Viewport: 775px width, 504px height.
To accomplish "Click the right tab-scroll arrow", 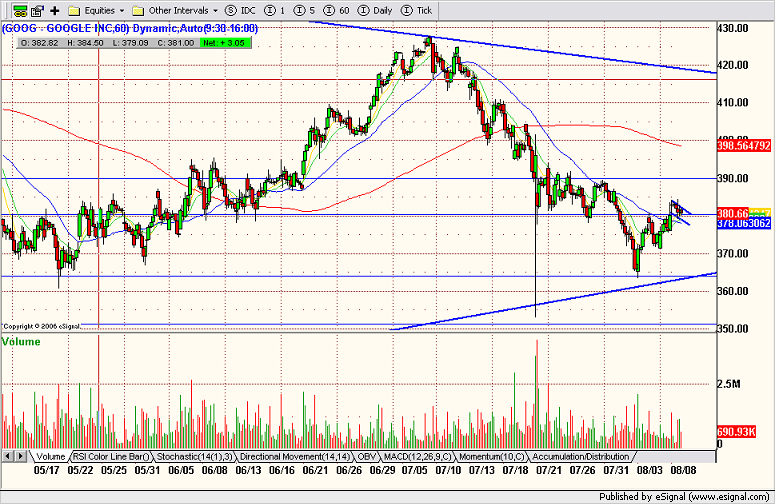I will [x=21, y=456].
